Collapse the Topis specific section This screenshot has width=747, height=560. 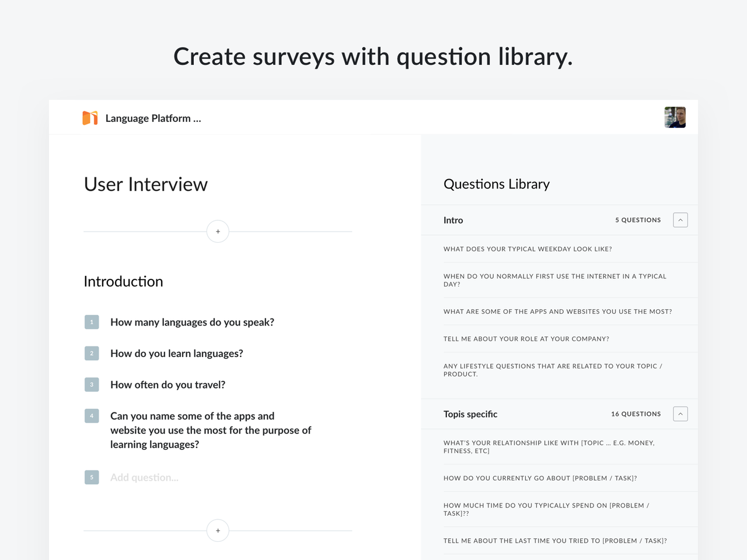pos(680,414)
